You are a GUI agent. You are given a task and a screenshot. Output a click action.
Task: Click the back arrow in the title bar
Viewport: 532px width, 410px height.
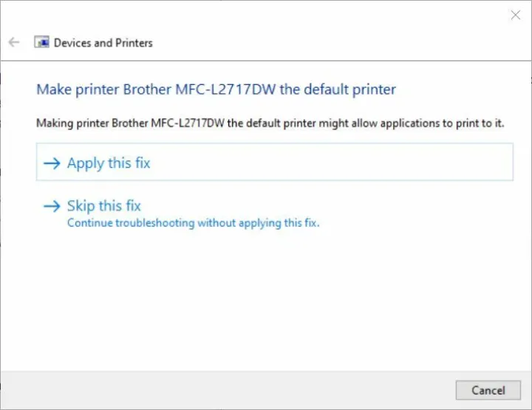13,43
